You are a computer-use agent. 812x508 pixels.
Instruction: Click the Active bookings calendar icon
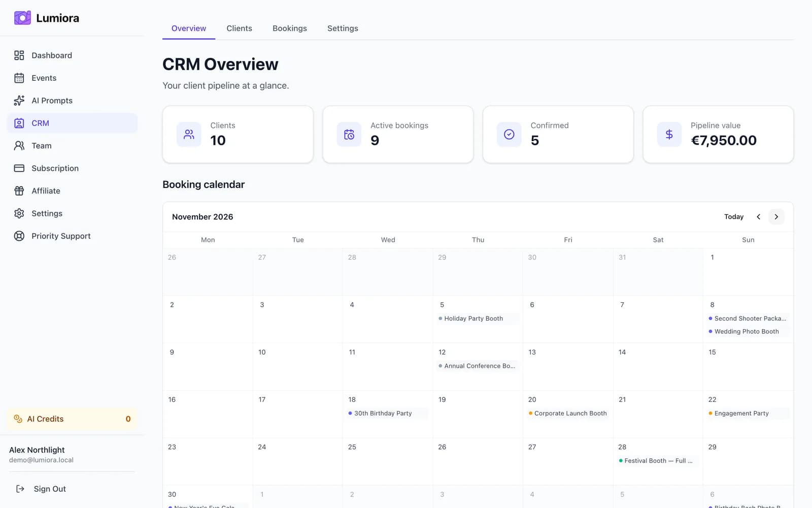[x=349, y=135]
